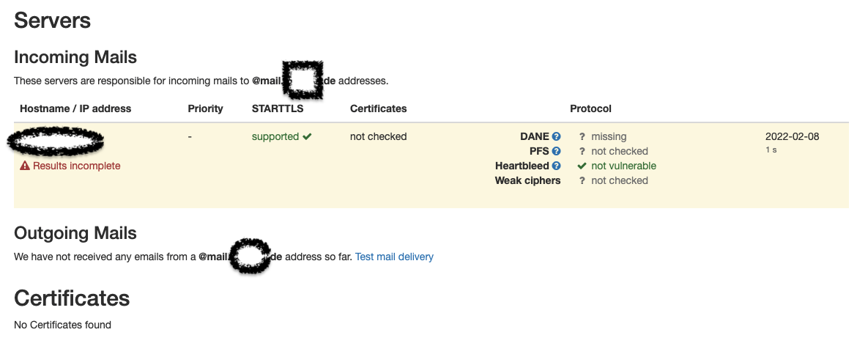868x346 pixels.
Task: Click the Heartbleed not vulnerable checkmark
Action: 582,166
